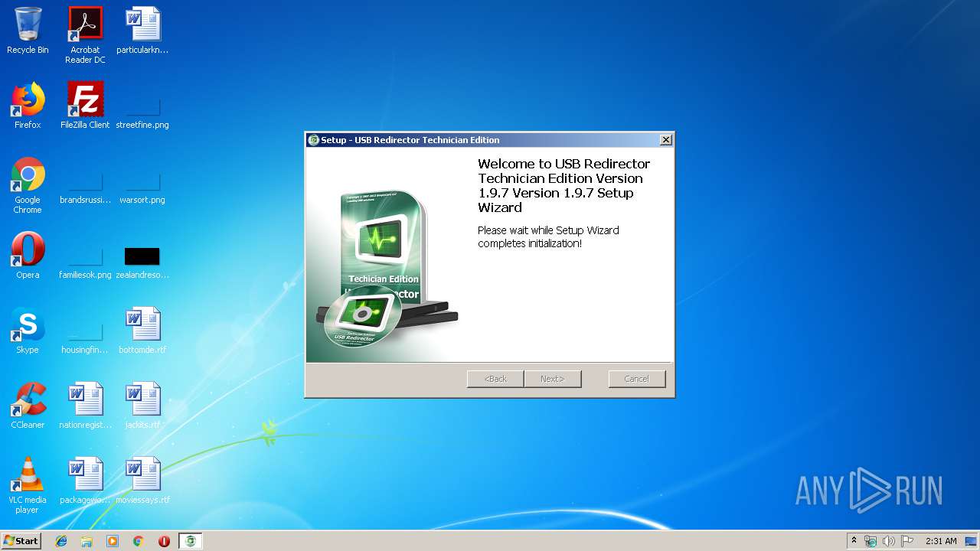Open Windows Explorer folder in taskbar
Viewport: 980px width, 551px height.
point(87,541)
